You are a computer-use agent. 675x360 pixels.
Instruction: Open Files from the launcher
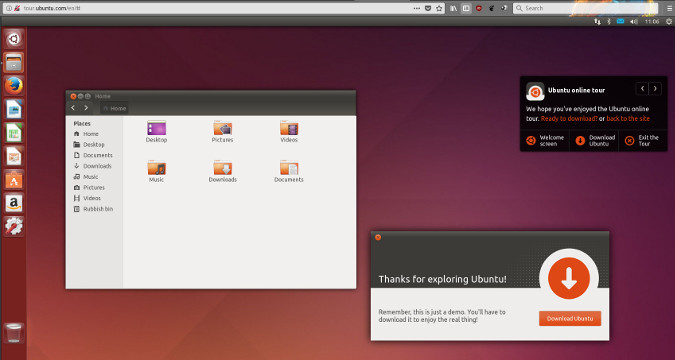click(x=14, y=63)
